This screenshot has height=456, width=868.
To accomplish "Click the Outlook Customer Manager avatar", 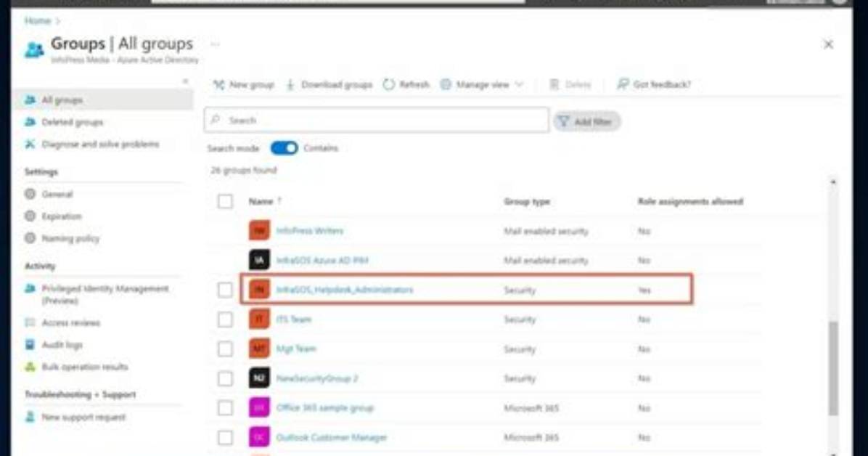I will click(259, 437).
